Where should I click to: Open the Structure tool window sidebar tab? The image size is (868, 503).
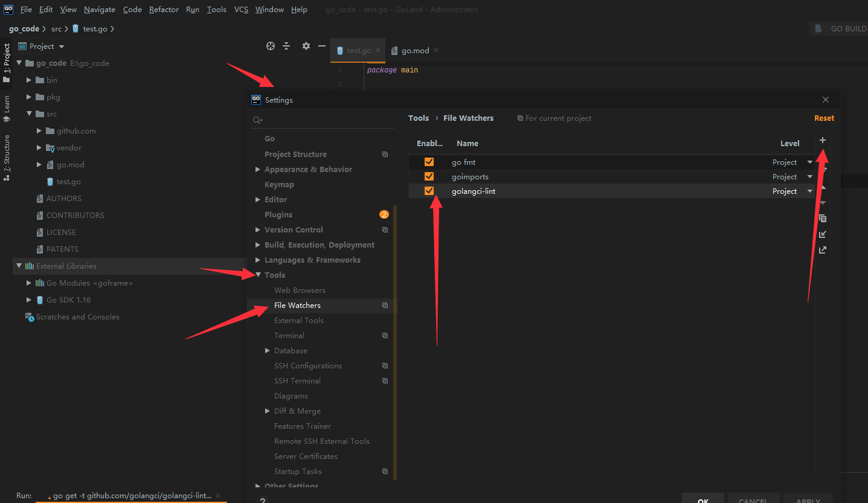7,157
